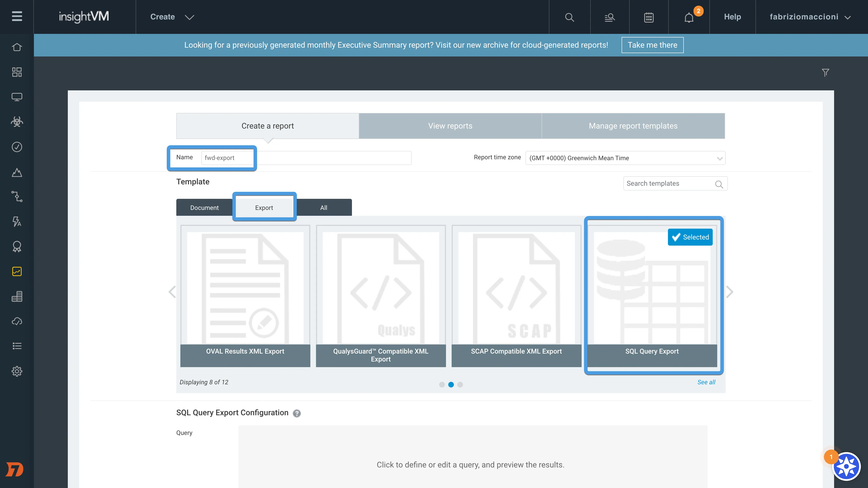Open the notifications bell
Image resolution: width=868 pixels, height=488 pixels.
[x=689, y=18]
